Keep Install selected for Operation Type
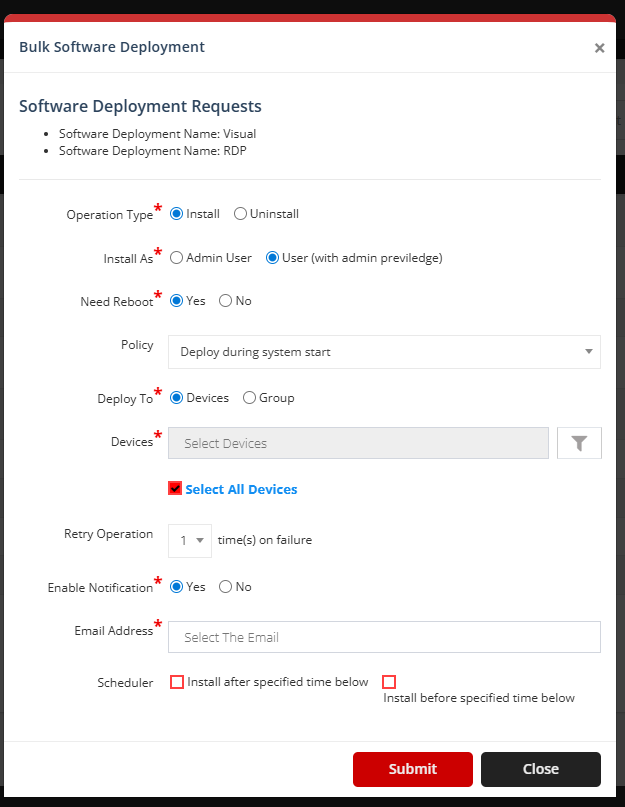Screen dimensions: 625x807 point(176,213)
